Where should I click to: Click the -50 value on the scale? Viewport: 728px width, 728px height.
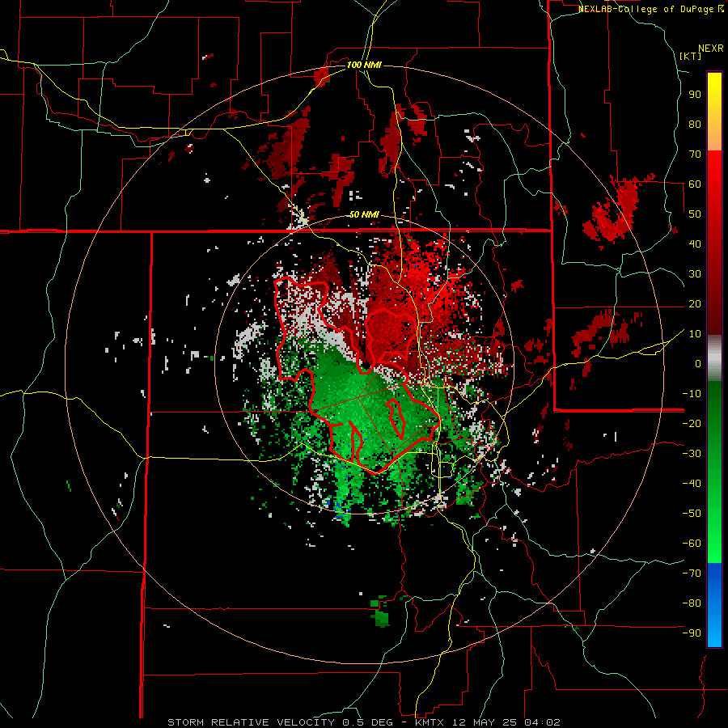pyautogui.click(x=692, y=513)
